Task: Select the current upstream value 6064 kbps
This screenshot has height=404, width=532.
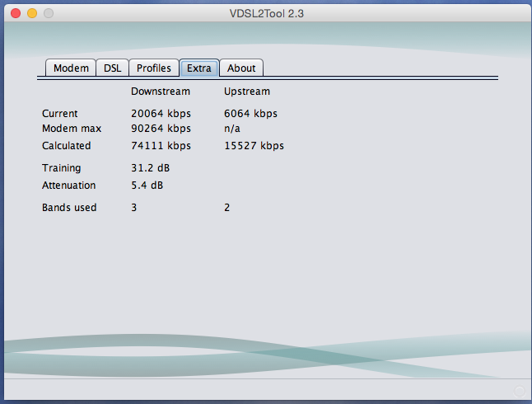Action: click(x=250, y=114)
